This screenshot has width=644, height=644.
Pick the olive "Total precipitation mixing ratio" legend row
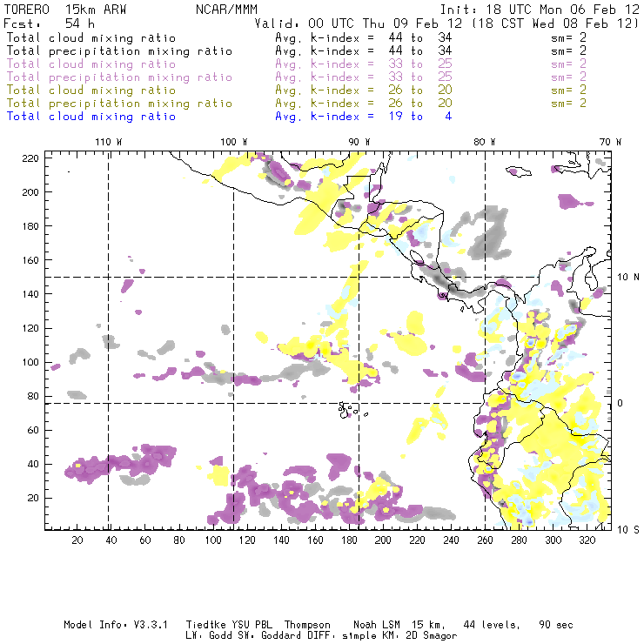click(295, 103)
